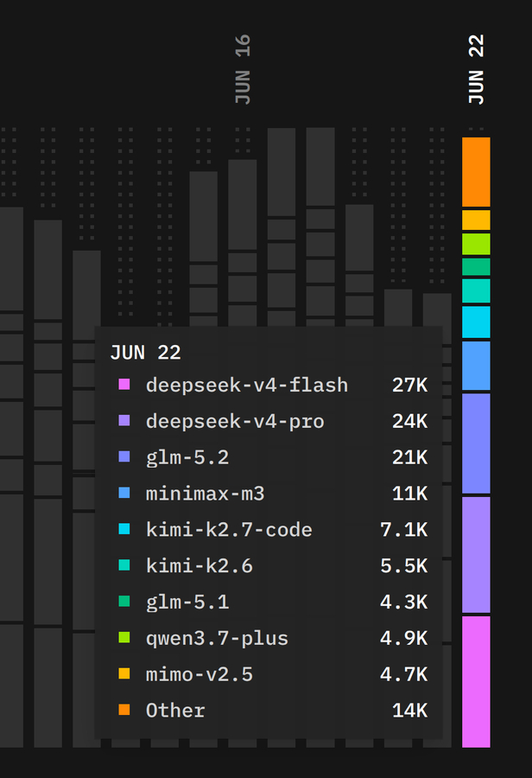The height and width of the screenshot is (778, 532).
Task: Click the lime qwen3.7-plus bar segment
Action: (x=476, y=244)
